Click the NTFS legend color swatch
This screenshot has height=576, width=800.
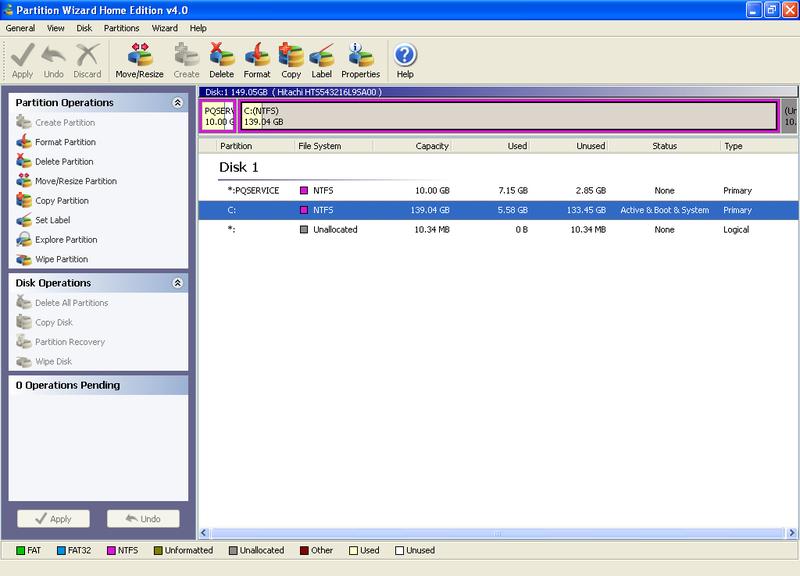[111, 550]
